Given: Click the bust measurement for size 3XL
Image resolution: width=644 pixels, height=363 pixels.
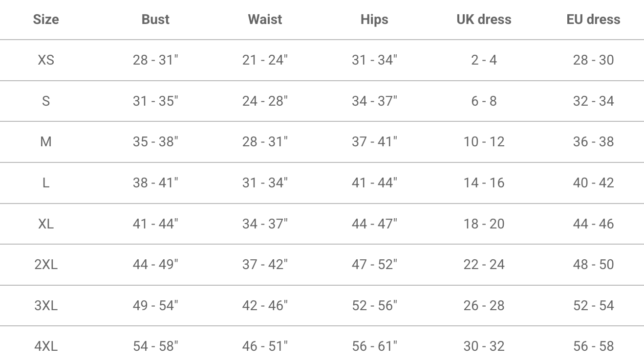Looking at the screenshot, I should point(155,306).
